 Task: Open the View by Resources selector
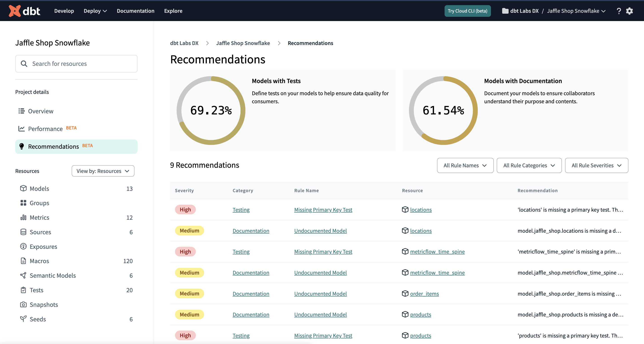(x=103, y=171)
